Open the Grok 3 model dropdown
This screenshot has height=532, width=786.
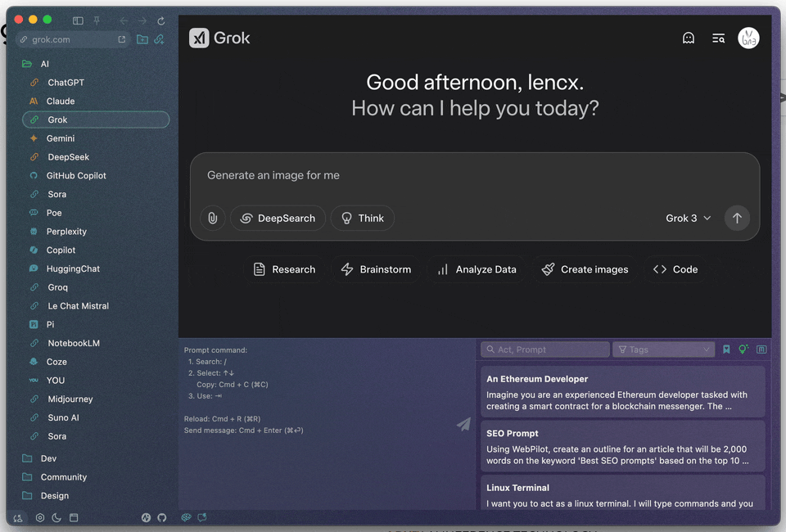[x=688, y=218]
